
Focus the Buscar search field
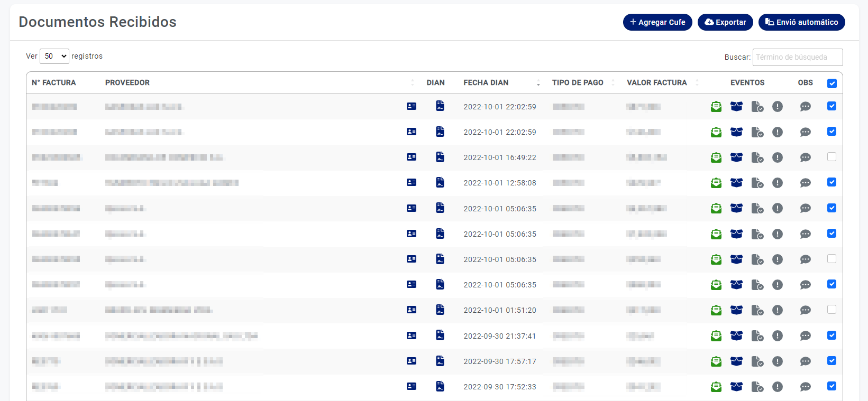pos(797,57)
